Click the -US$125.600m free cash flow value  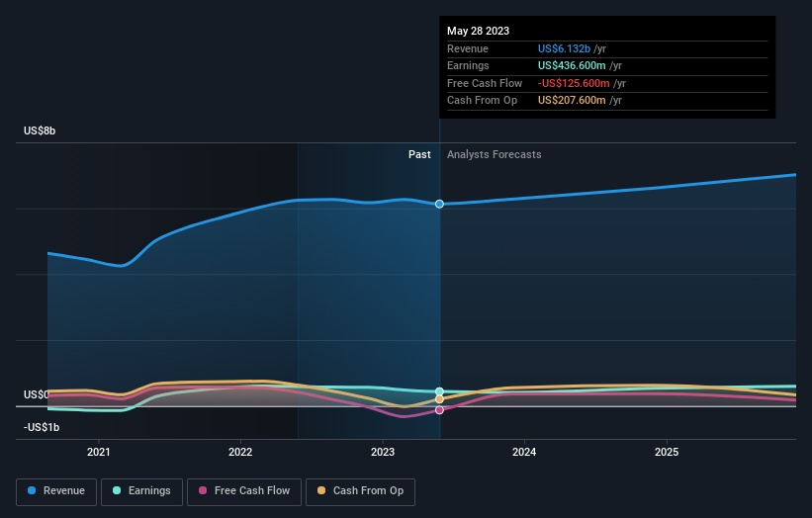coord(574,83)
